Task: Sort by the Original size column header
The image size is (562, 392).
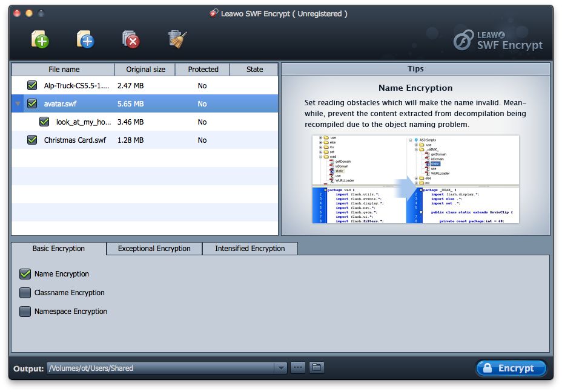Action: (x=146, y=70)
